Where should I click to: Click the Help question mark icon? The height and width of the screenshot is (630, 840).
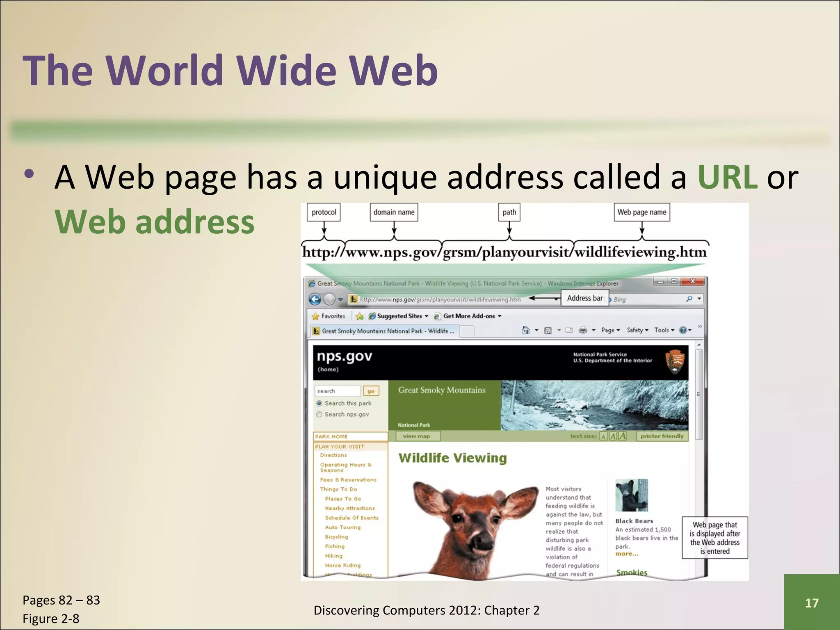(x=682, y=330)
